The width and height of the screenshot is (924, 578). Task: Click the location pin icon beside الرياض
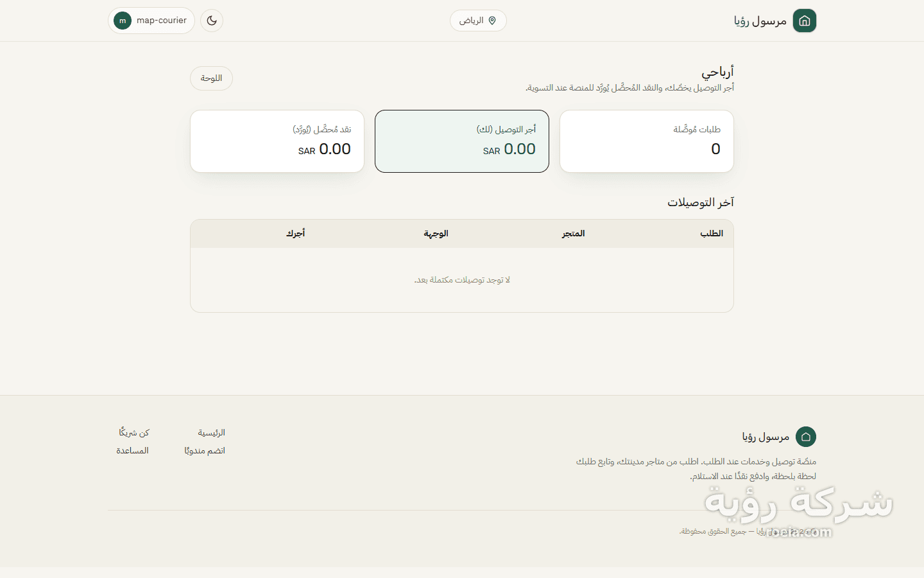click(492, 21)
